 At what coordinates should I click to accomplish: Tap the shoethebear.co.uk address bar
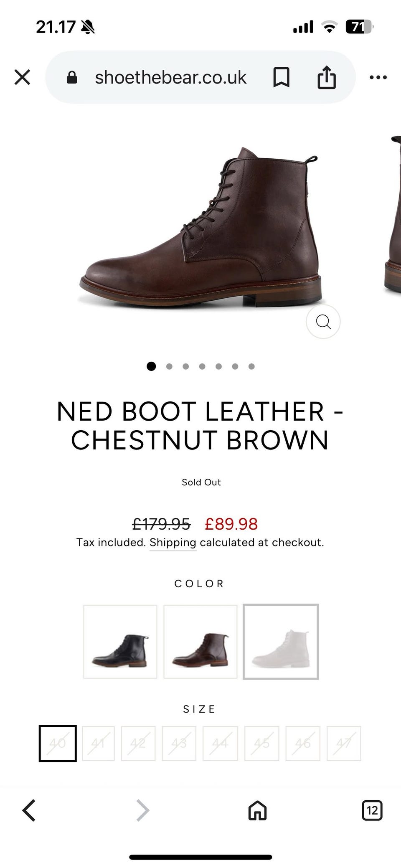tap(170, 77)
